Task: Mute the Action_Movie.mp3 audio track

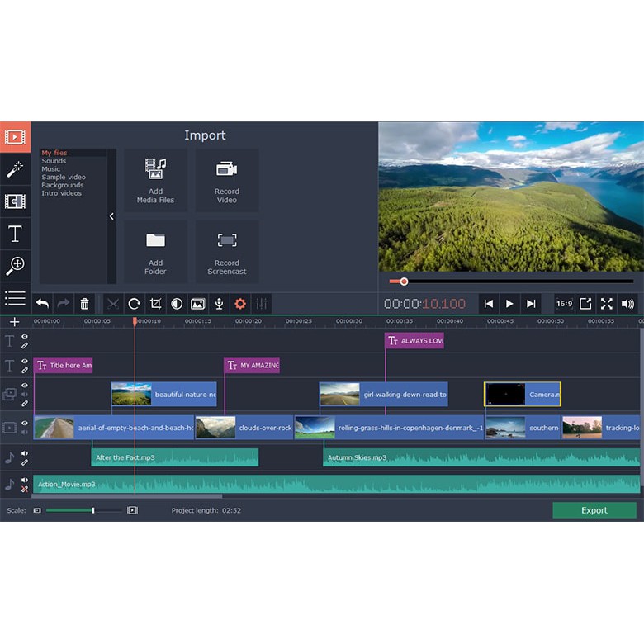Action: [x=25, y=480]
